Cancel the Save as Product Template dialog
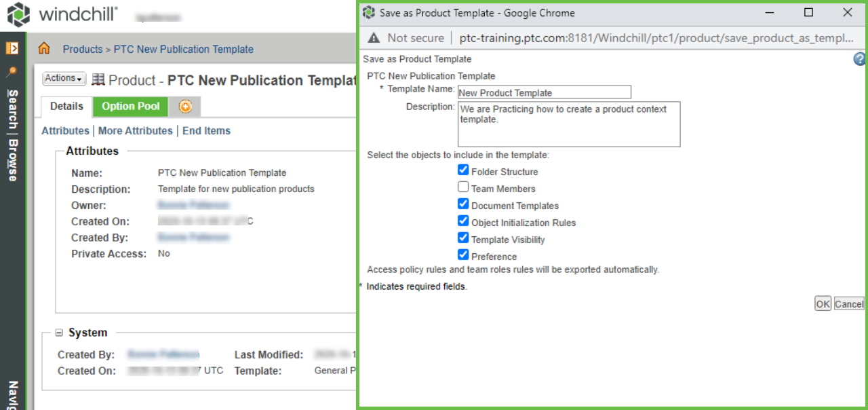The width and height of the screenshot is (868, 410). 849,304
